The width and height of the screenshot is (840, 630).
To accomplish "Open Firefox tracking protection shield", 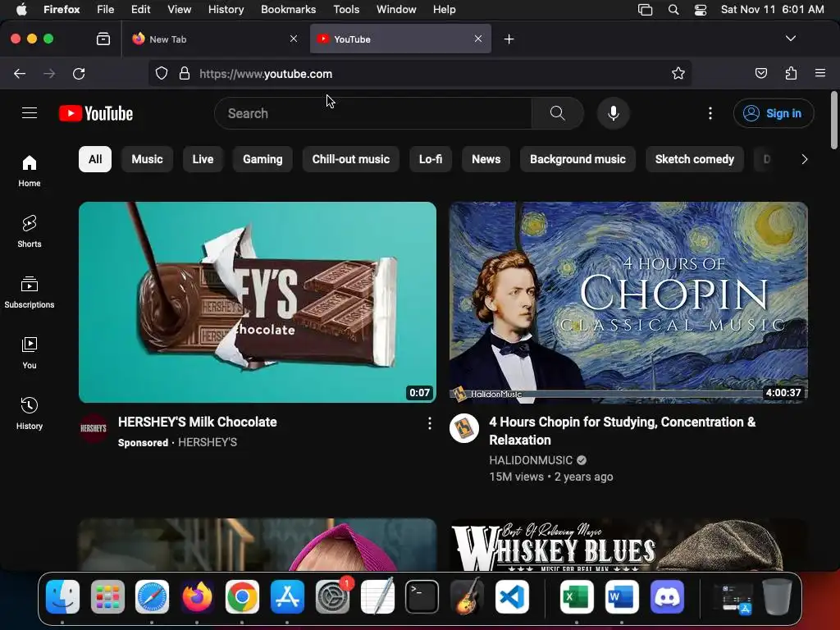I will point(162,73).
